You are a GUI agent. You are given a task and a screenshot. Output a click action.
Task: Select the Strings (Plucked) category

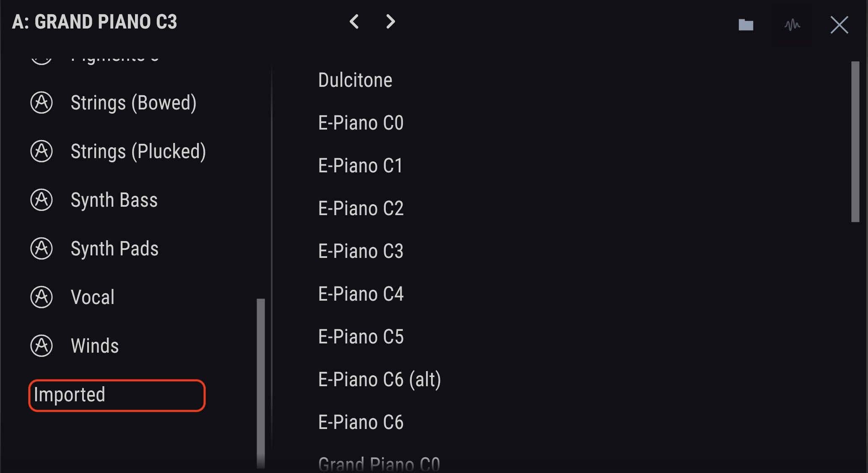[138, 151]
